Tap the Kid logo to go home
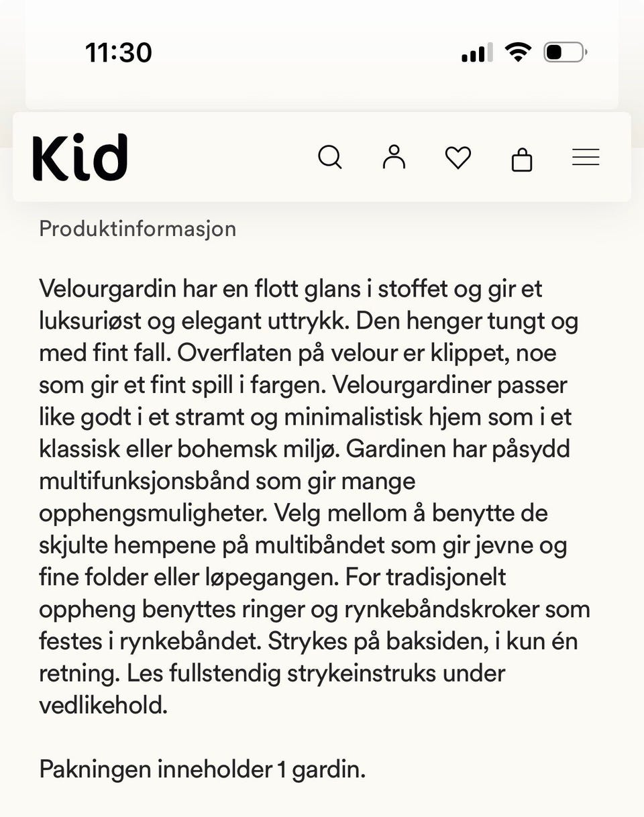644x817 pixels. point(80,158)
